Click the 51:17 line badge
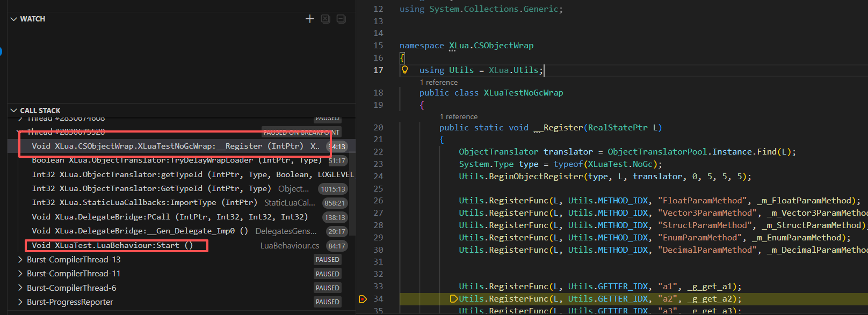The image size is (868, 315). coord(337,160)
